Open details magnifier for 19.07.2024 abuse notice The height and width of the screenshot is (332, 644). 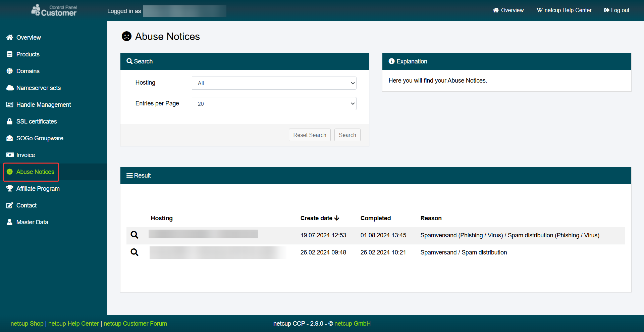(135, 235)
